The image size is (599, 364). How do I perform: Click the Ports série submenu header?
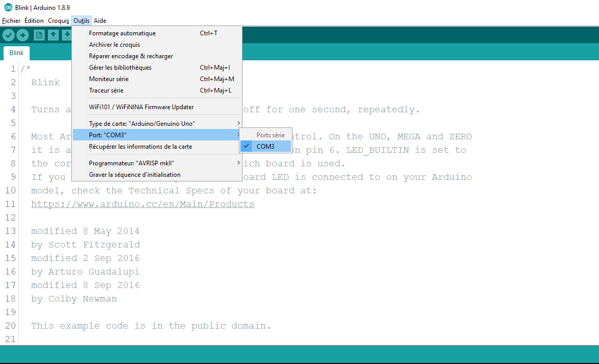(271, 135)
